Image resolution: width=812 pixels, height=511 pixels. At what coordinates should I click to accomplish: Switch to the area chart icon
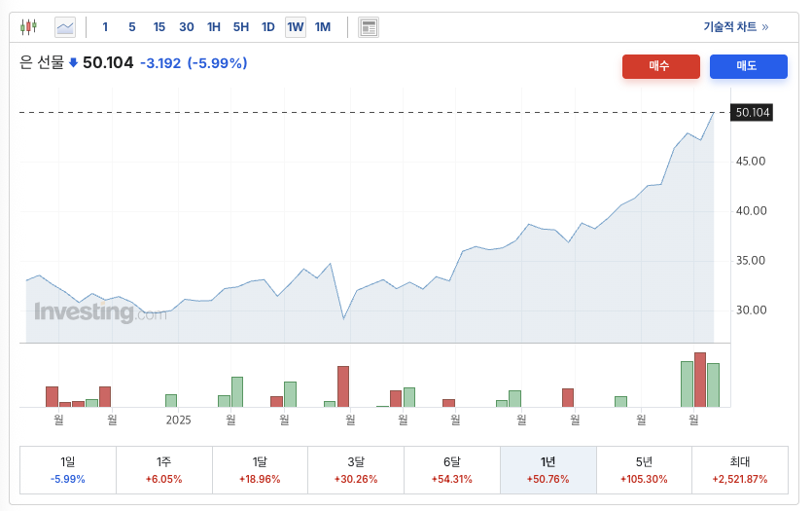pyautogui.click(x=65, y=27)
